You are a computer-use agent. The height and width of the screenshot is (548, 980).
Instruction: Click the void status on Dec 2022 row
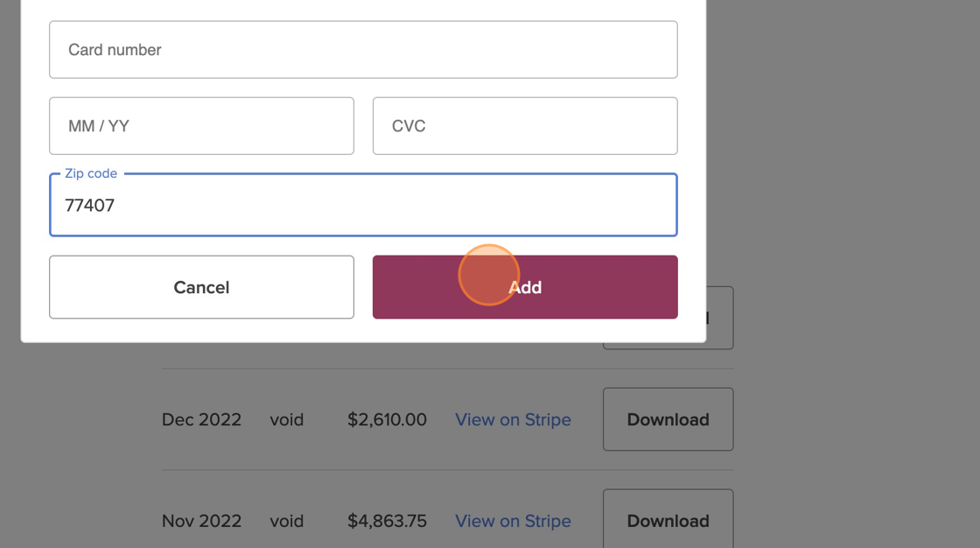click(x=287, y=419)
